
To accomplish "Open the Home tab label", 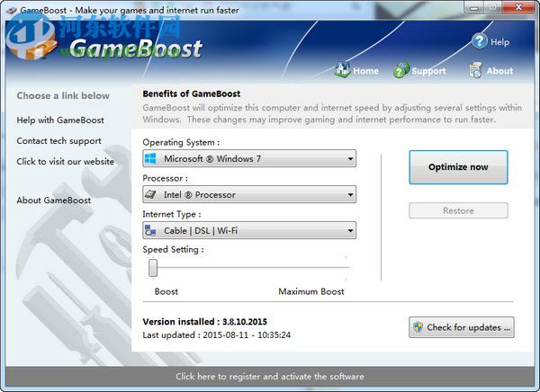I will click(x=365, y=71).
